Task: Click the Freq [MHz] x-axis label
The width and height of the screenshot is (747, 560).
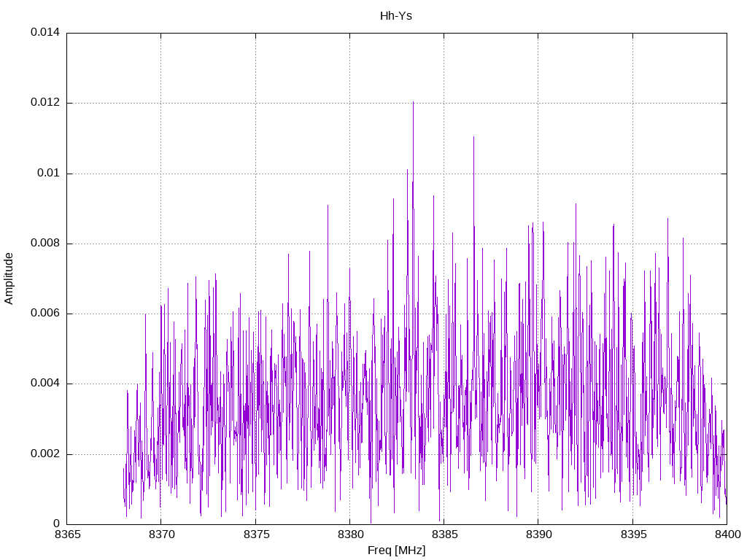Action: [x=396, y=551]
